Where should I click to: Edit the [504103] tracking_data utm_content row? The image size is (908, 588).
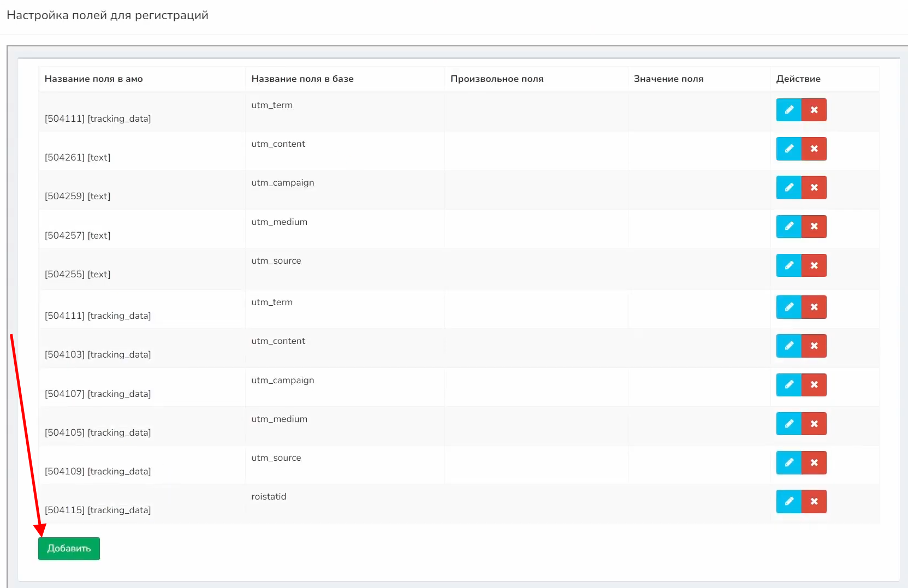(x=788, y=346)
